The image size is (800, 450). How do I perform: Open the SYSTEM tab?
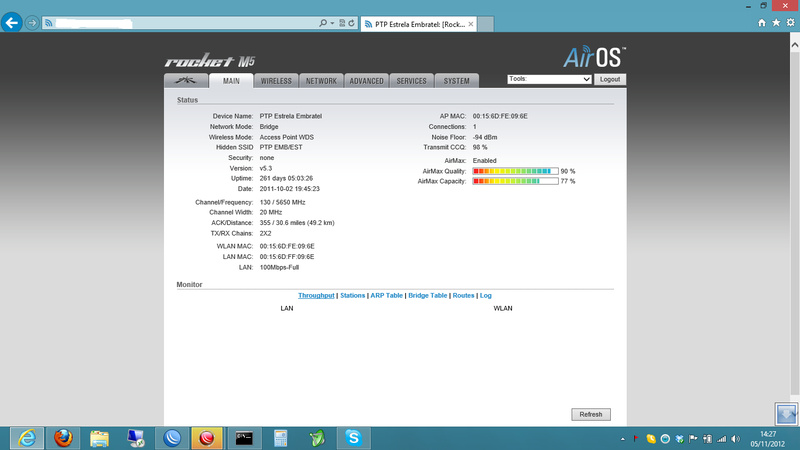coord(456,81)
